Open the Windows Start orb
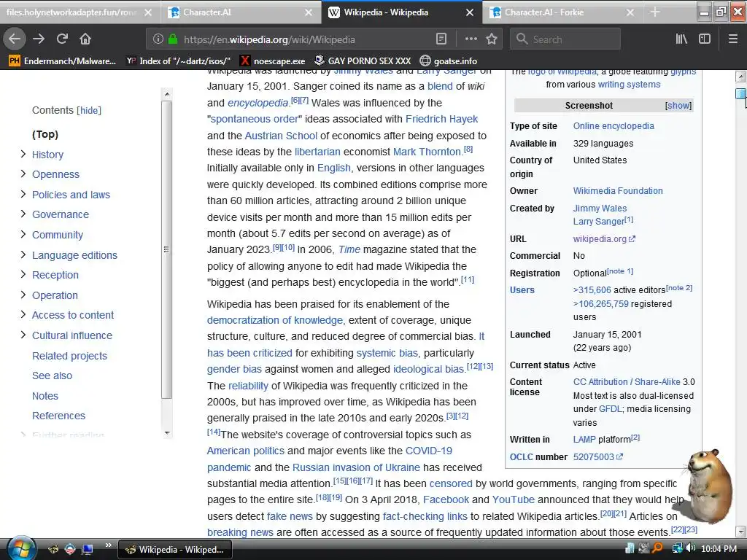This screenshot has height=560, width=747. (21, 548)
